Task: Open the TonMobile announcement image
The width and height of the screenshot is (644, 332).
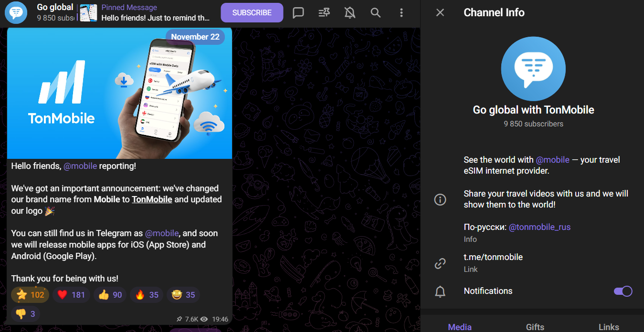Action: [x=119, y=93]
